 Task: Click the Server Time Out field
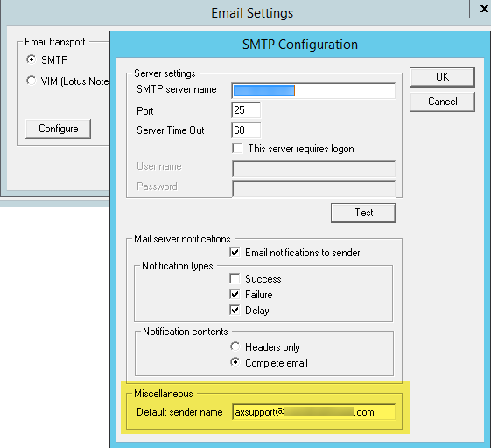[246, 129]
